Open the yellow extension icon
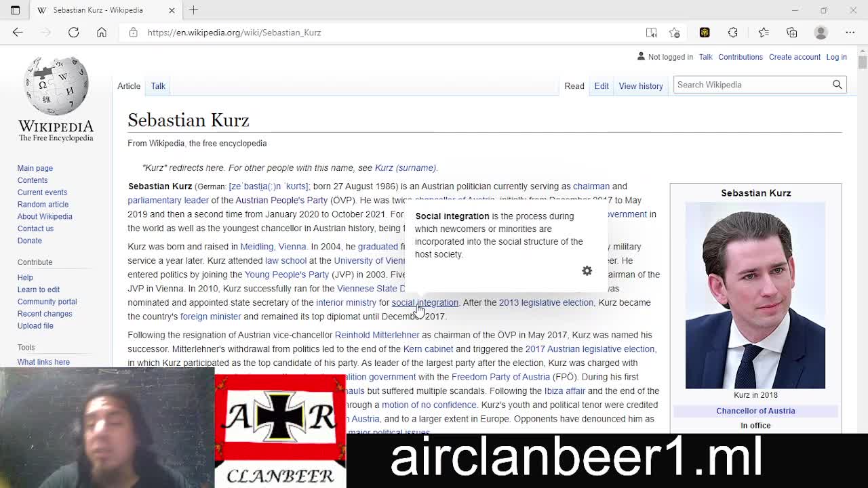This screenshot has height=488, width=868. [x=705, y=33]
